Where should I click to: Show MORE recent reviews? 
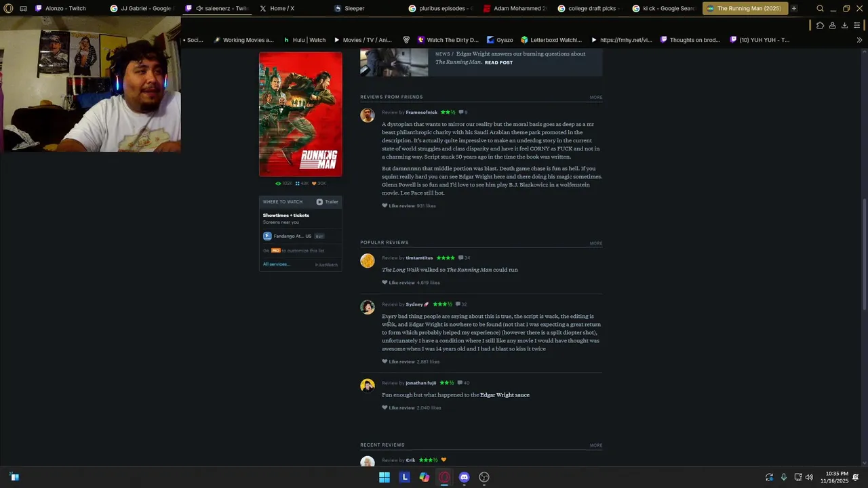point(595,445)
